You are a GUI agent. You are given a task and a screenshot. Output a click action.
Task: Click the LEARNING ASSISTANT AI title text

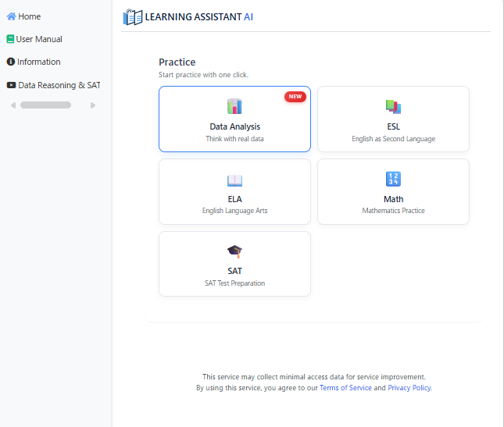pyautogui.click(x=199, y=17)
